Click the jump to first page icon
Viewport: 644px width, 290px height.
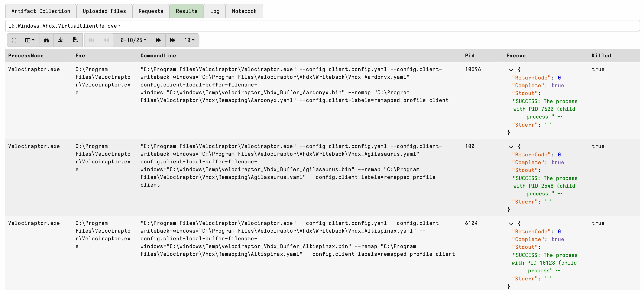92,40
